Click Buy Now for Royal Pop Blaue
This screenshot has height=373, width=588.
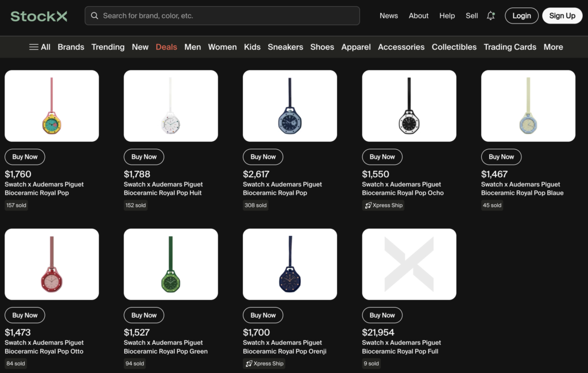click(501, 157)
